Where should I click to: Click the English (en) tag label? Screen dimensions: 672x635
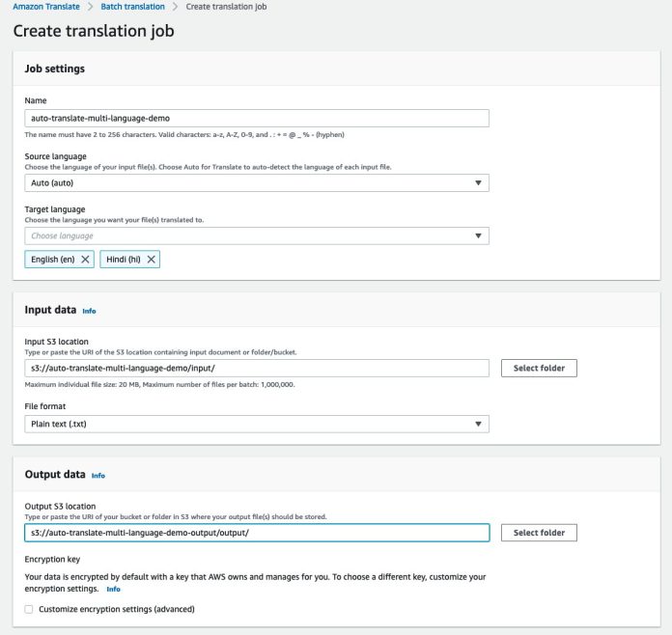point(53,260)
